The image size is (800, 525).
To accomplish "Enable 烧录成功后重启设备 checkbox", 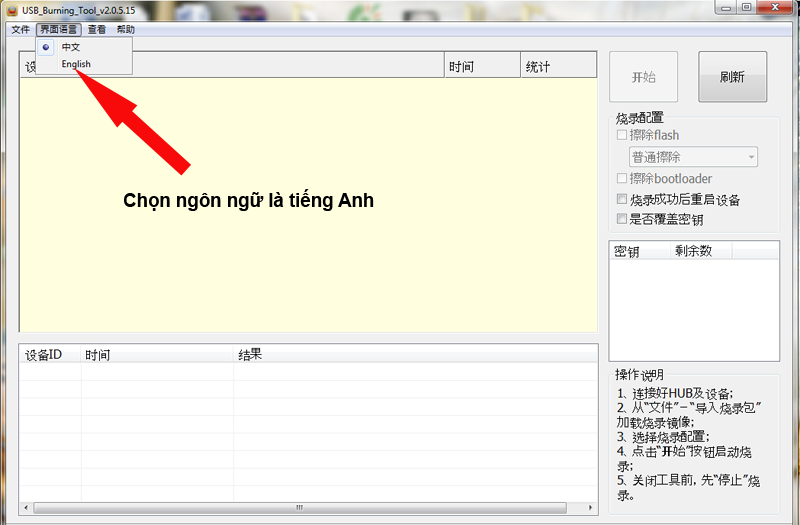I will pos(622,200).
